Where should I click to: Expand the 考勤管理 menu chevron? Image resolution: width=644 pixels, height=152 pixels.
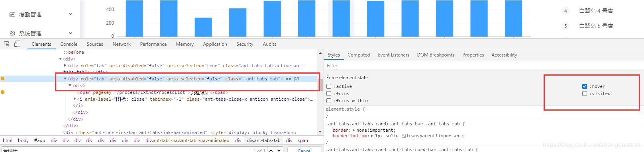(71, 14)
